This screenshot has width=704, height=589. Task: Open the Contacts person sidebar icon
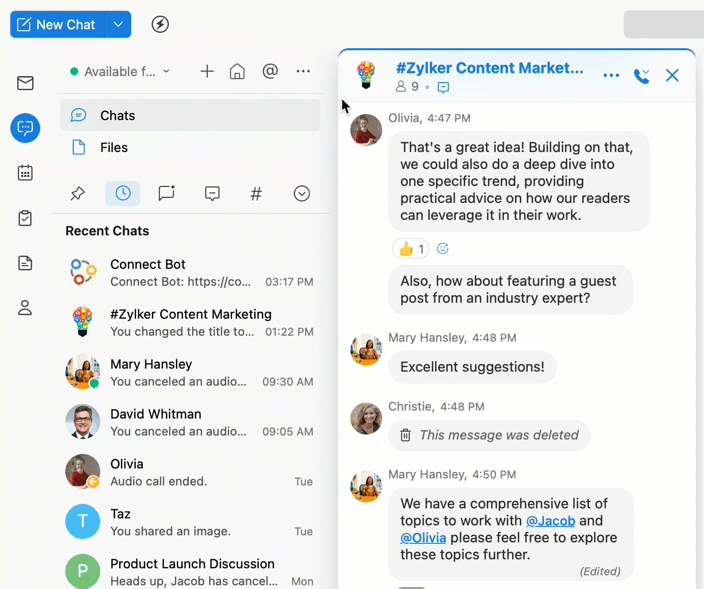25,308
